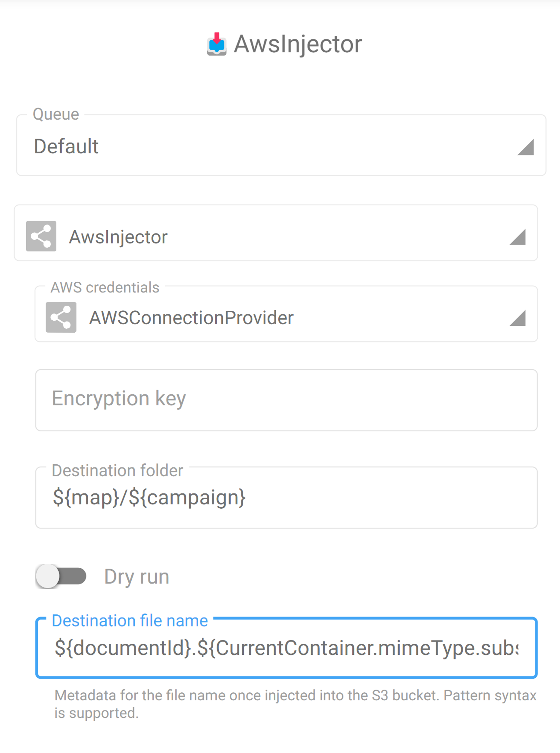The height and width of the screenshot is (753, 560).
Task: Click the Queue field label
Action: pos(56,114)
